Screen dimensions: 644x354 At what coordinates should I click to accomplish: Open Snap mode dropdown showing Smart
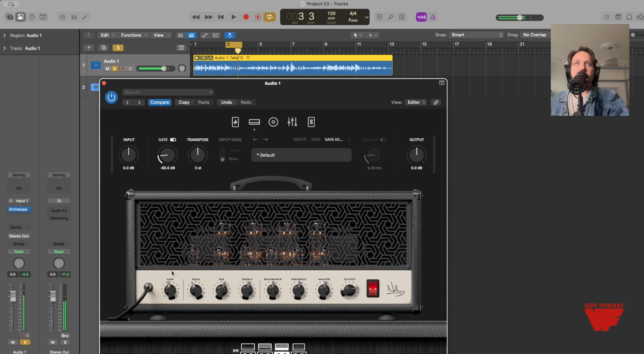[477, 35]
